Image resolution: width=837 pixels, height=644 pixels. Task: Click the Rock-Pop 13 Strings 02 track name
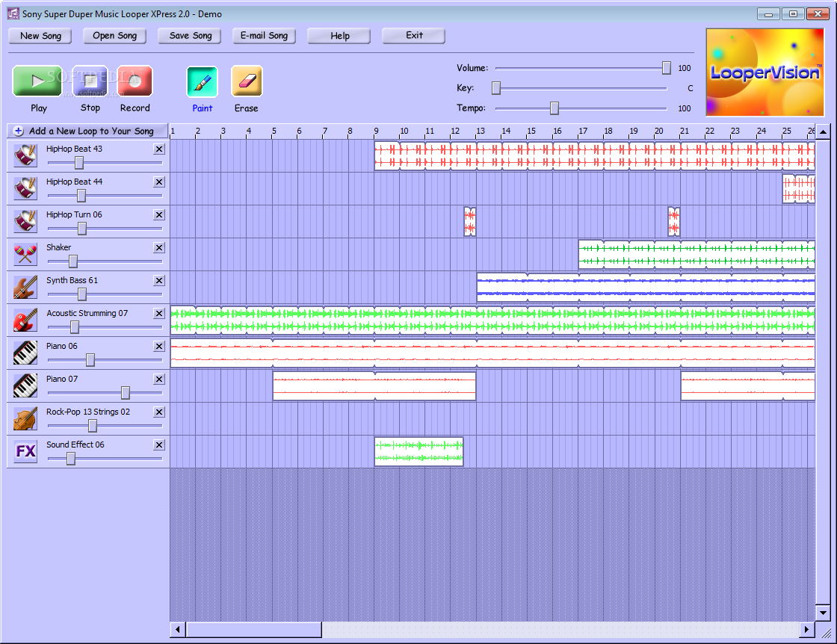[88, 412]
